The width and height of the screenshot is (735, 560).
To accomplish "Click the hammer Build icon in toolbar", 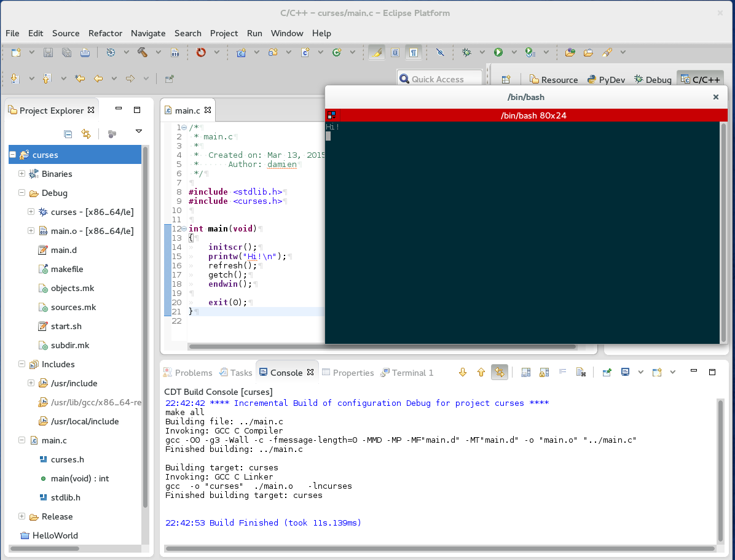I will click(x=143, y=52).
